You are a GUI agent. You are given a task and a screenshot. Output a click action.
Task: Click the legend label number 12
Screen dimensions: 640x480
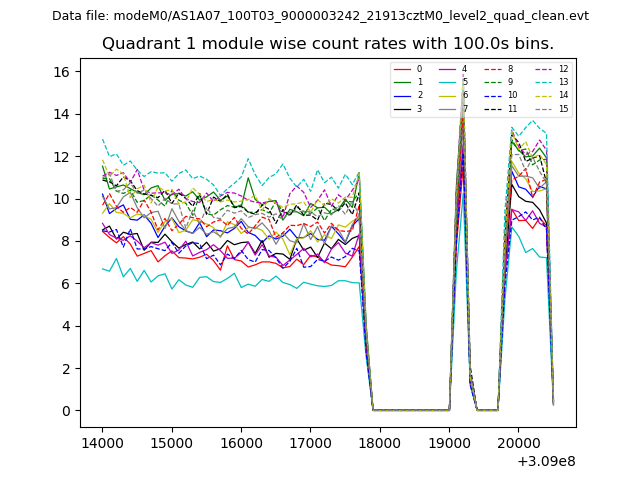[563, 69]
